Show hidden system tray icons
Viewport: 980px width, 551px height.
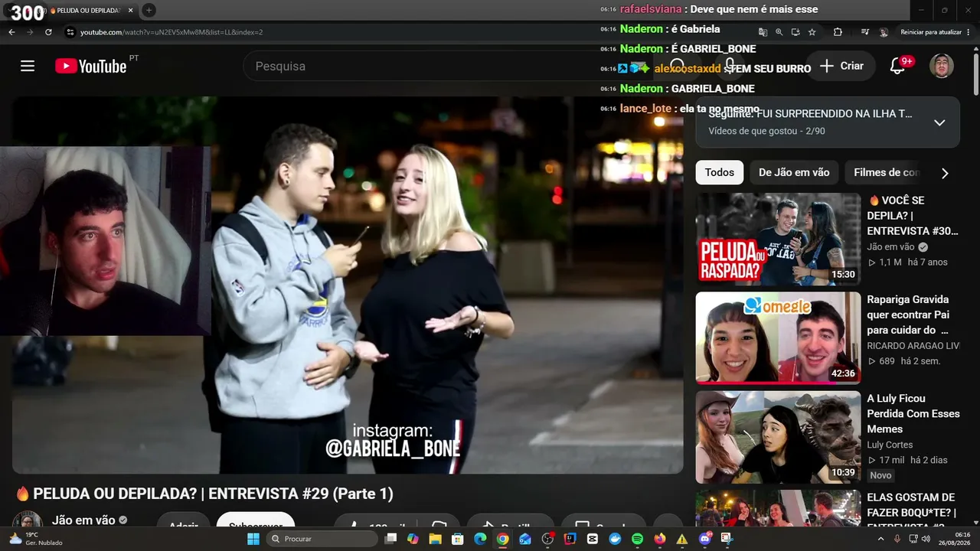[880, 539]
